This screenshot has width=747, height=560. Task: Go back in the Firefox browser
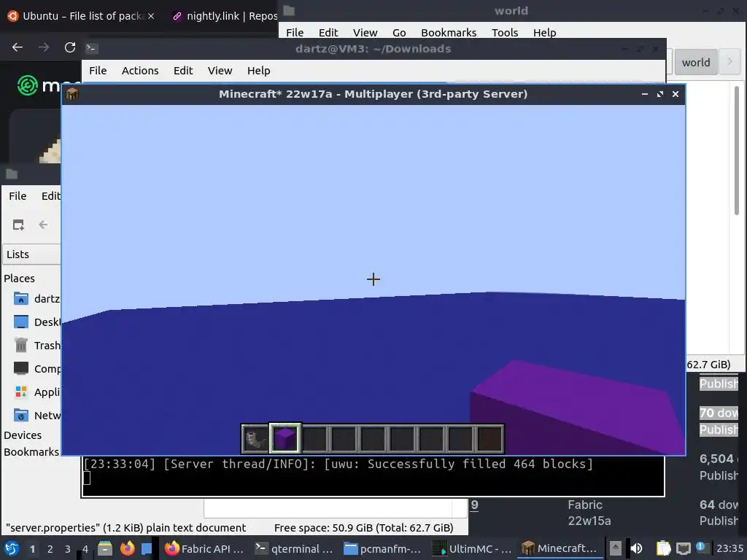pos(18,47)
